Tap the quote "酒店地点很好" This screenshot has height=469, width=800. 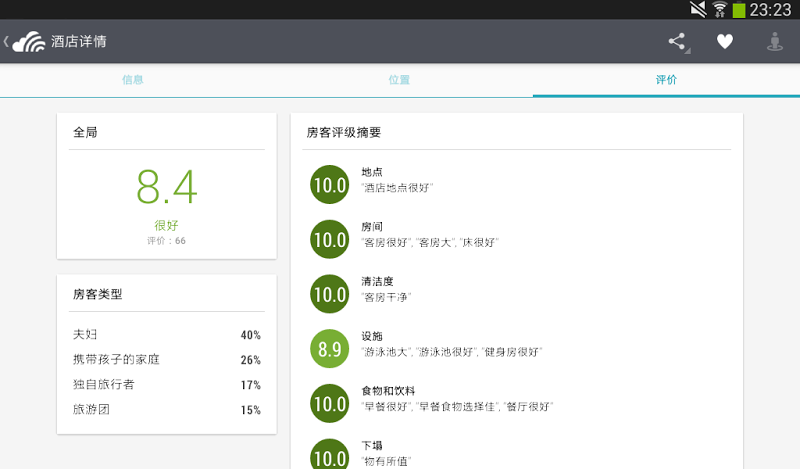pyautogui.click(x=397, y=188)
